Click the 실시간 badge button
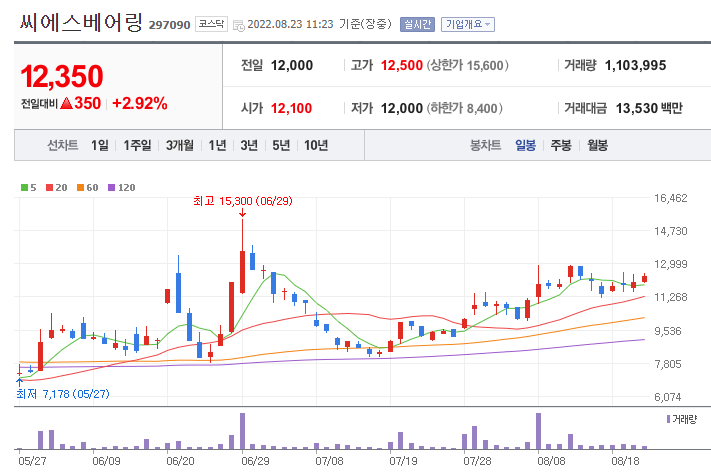Image resolution: width=711 pixels, height=473 pixels. (x=417, y=24)
